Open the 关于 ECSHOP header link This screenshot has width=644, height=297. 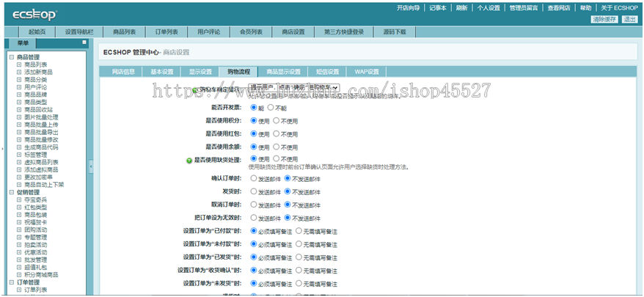point(619,8)
